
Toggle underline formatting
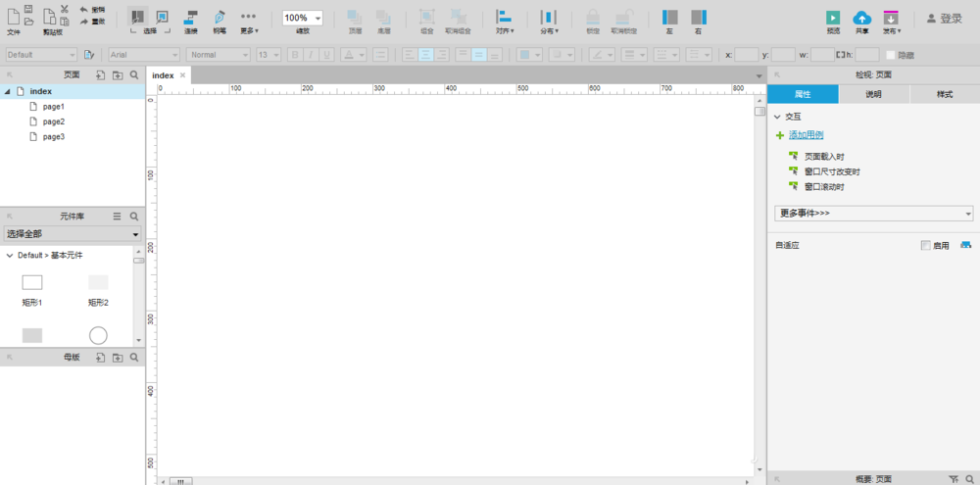point(326,55)
